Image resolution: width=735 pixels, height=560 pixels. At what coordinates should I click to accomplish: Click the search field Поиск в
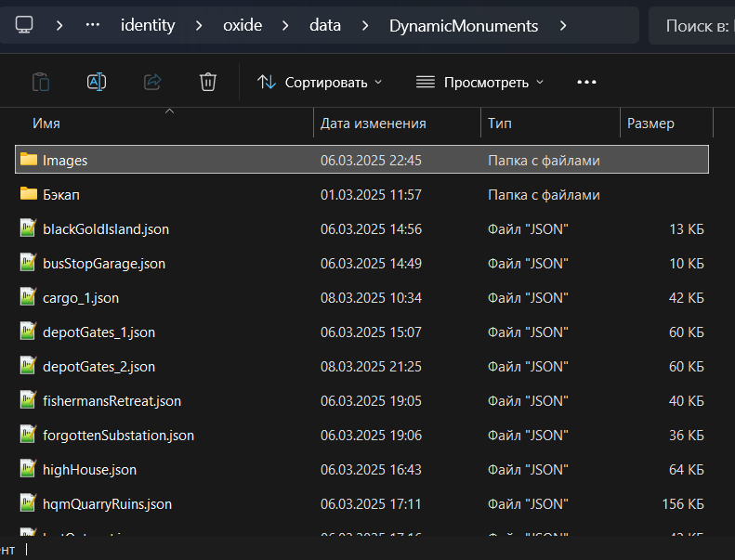[695, 25]
